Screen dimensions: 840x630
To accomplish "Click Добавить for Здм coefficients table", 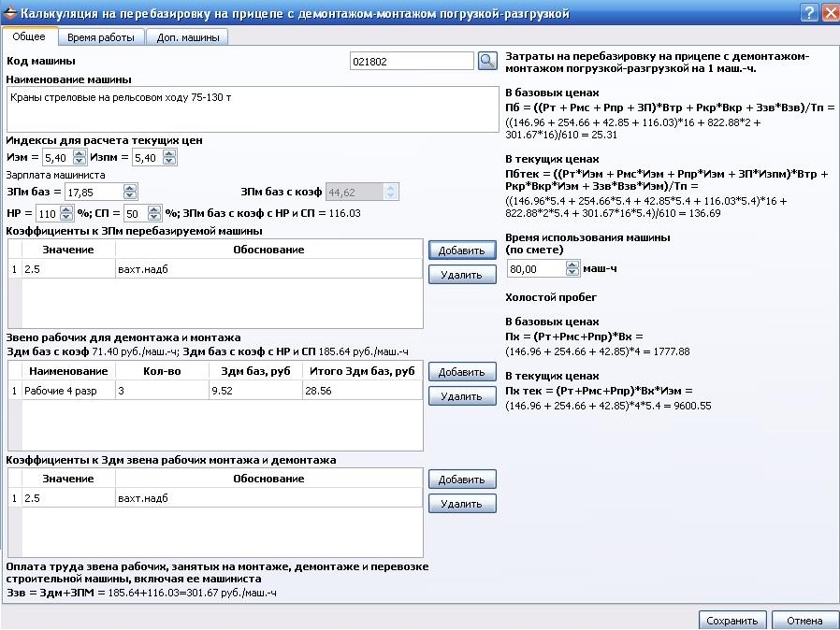I will point(462,480).
